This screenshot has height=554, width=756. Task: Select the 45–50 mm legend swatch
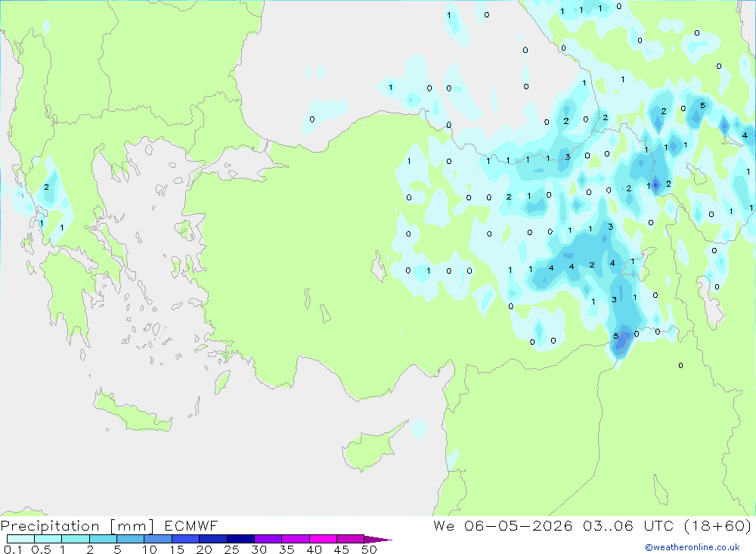tap(351, 539)
